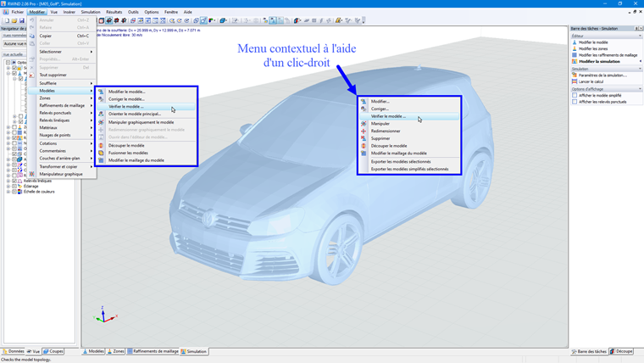Toggle the Échelle de couleurs tree checkbox
The width and height of the screenshot is (644, 363).
click(x=14, y=192)
